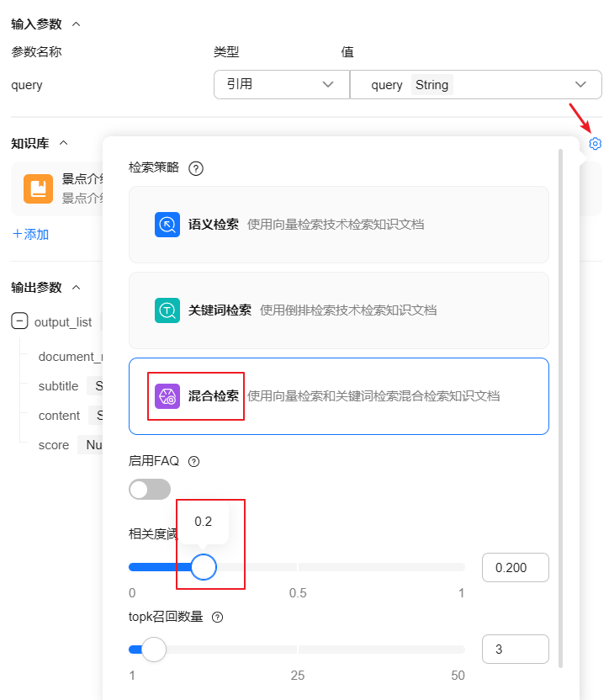Click the help icon beside 启用FAQ
The height and width of the screenshot is (700, 609).
(194, 462)
